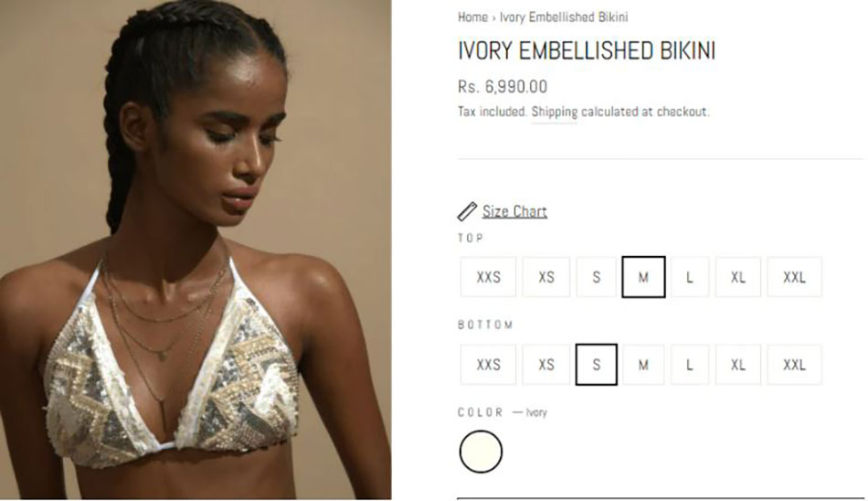Screen dimensions: 868x501
Task: Select bottom size XL
Action: (x=738, y=365)
